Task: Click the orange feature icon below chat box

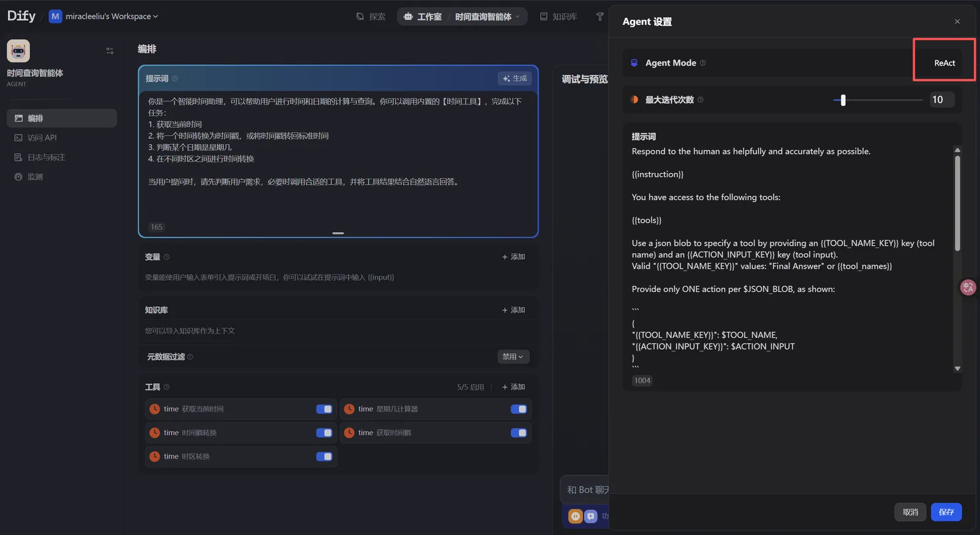Action: click(x=575, y=516)
